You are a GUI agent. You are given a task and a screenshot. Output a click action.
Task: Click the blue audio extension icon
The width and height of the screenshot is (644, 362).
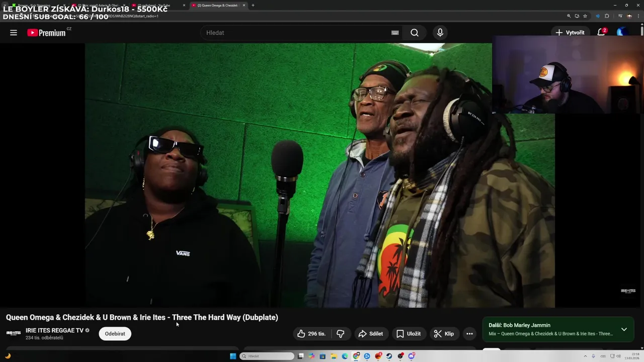598,16
